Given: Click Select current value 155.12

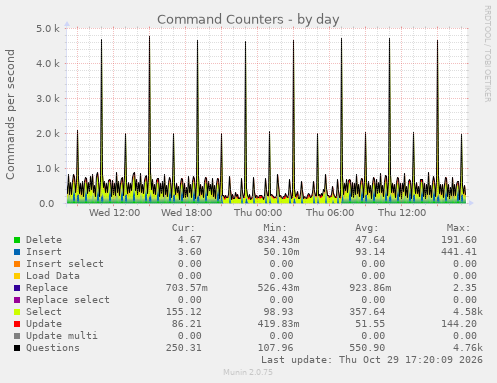Looking at the screenshot, I should tap(184, 312).
